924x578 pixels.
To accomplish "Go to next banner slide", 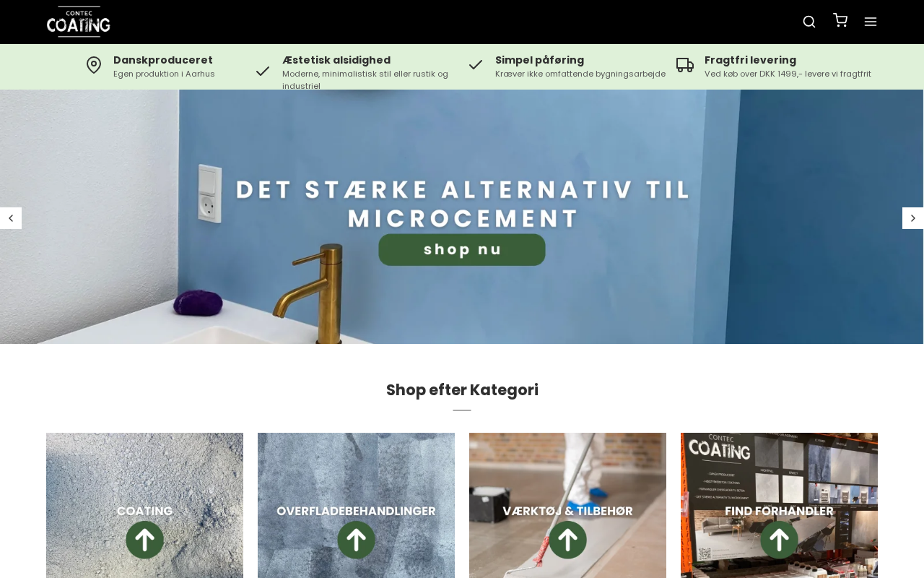I will (912, 218).
